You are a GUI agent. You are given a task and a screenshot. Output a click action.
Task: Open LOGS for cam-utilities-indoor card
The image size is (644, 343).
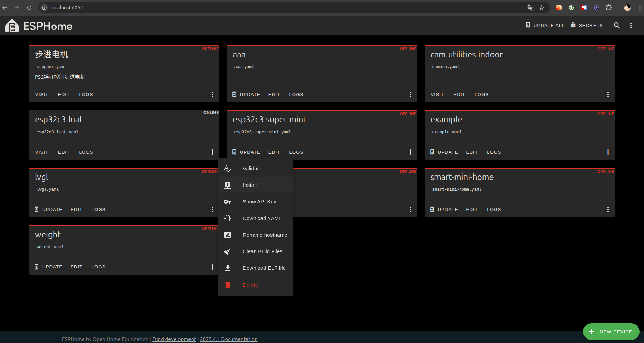(x=481, y=94)
